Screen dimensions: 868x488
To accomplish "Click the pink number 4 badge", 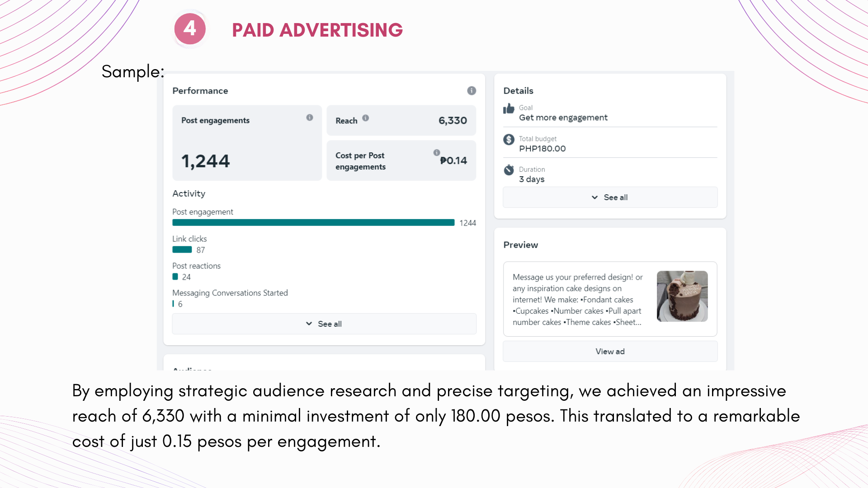I will click(x=190, y=29).
